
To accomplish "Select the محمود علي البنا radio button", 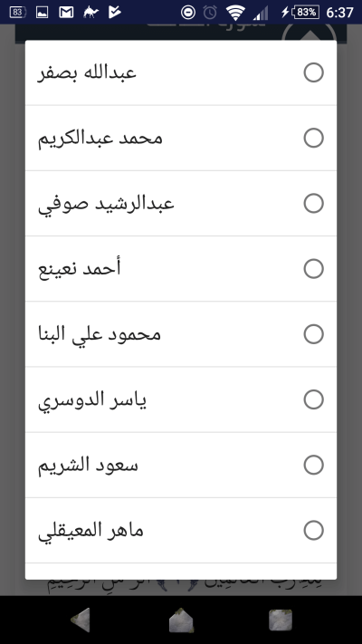I will click(x=313, y=334).
